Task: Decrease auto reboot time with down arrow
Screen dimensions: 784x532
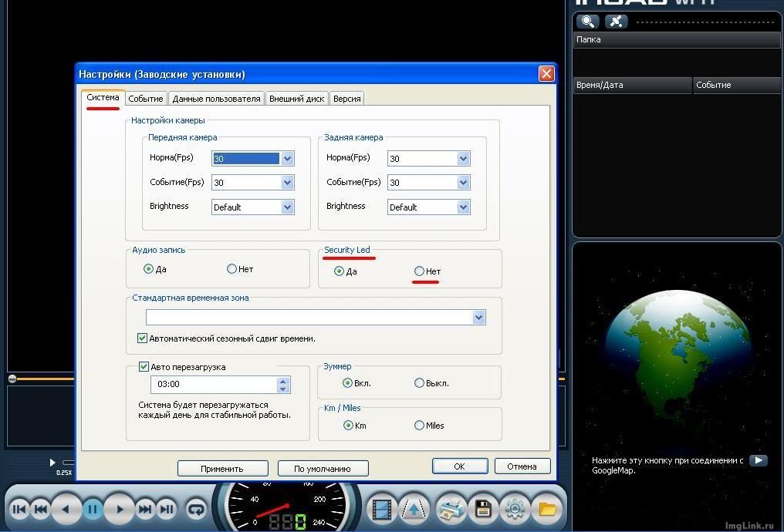Action: click(283, 388)
